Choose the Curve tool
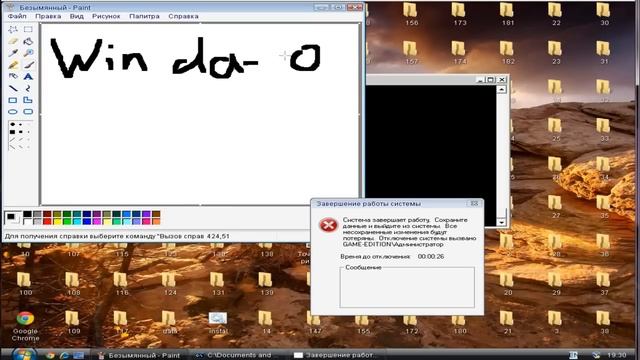 [28, 88]
